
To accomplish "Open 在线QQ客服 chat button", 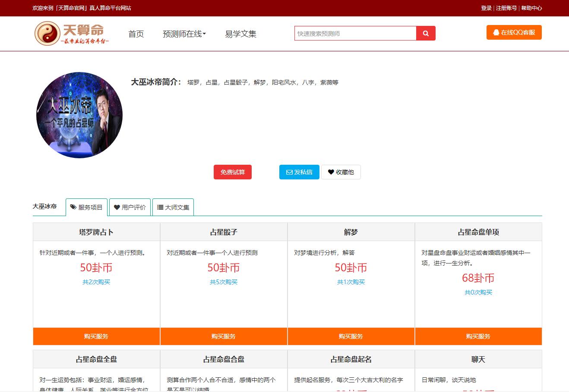I will tap(514, 32).
